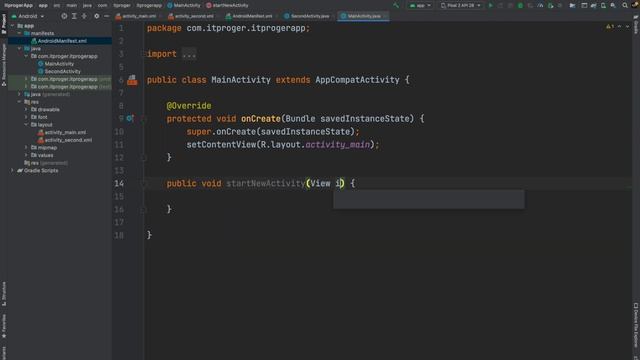
Task: Click Collapse All icon in Project panel
Action: 84,16
